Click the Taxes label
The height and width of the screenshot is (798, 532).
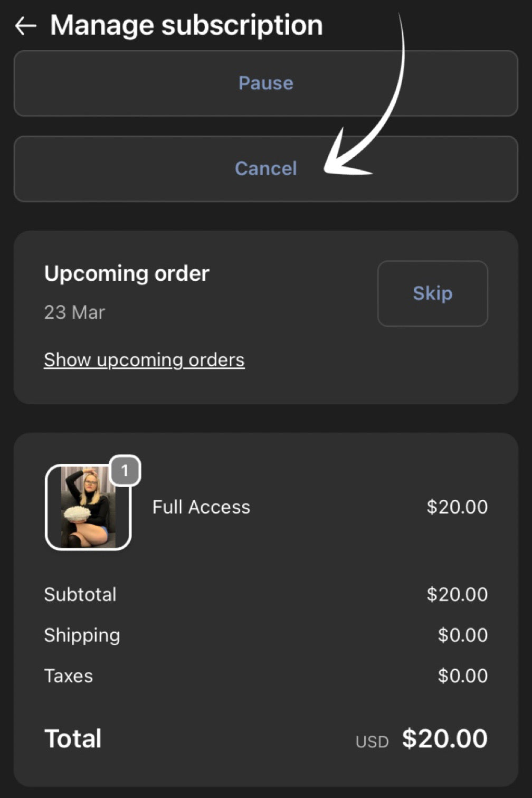[x=69, y=676]
